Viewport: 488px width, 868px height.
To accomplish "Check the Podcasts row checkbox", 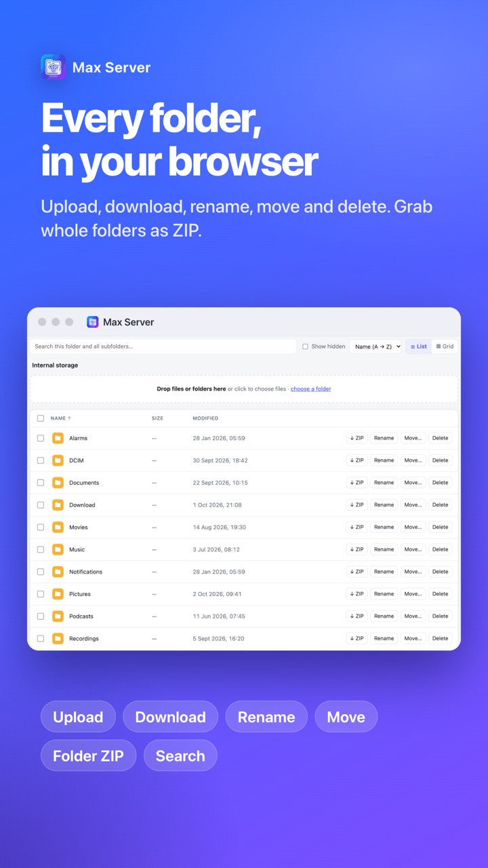I will click(41, 616).
